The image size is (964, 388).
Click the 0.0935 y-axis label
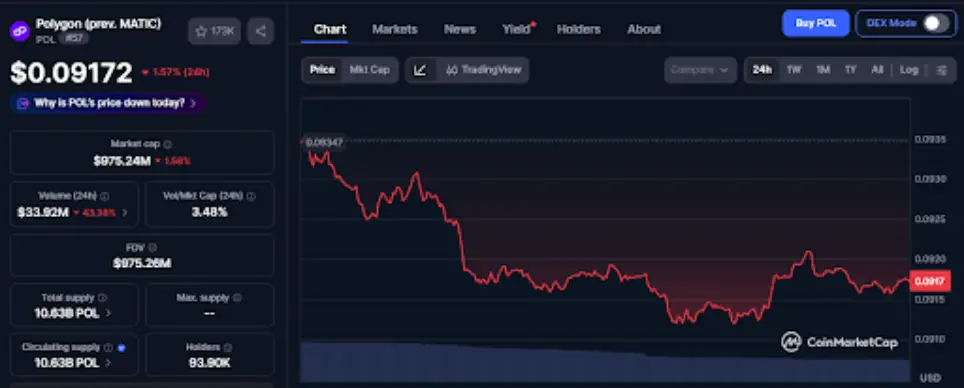930,140
